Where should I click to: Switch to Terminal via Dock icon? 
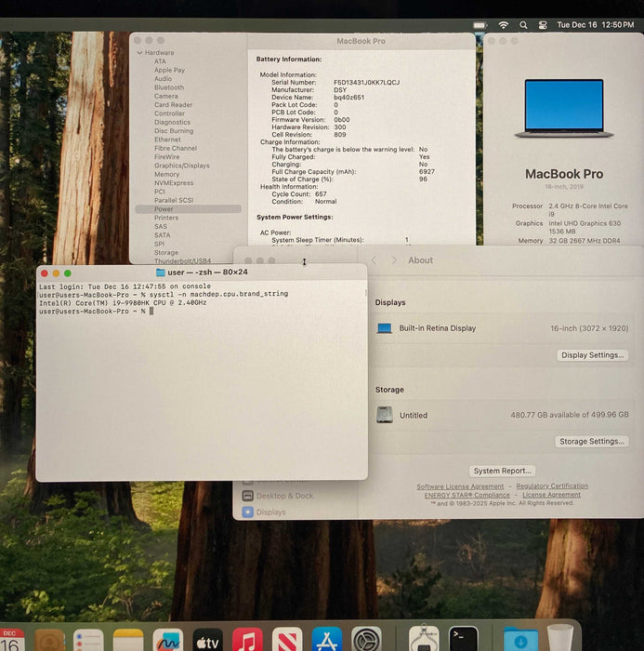click(464, 640)
